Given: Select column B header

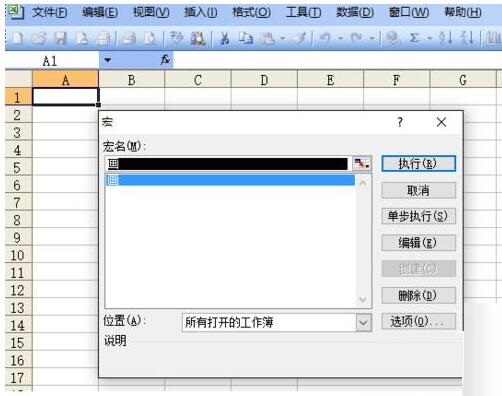Looking at the screenshot, I should coord(131,80).
